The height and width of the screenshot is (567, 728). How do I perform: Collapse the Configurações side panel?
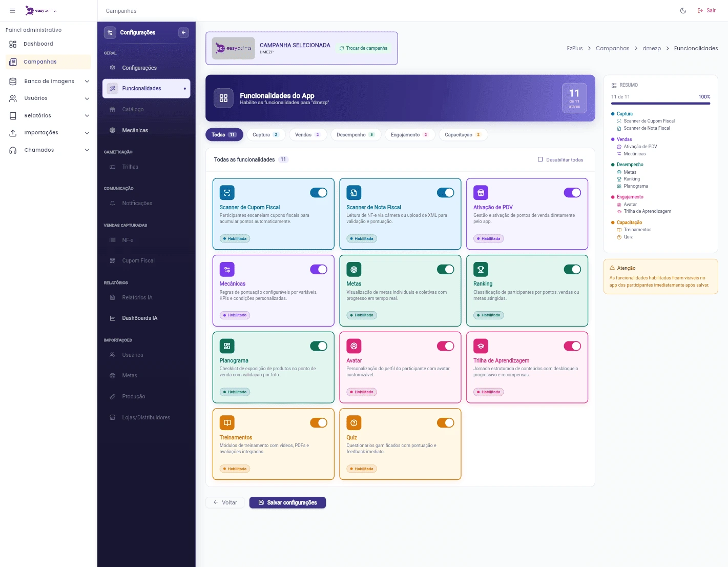tap(183, 32)
